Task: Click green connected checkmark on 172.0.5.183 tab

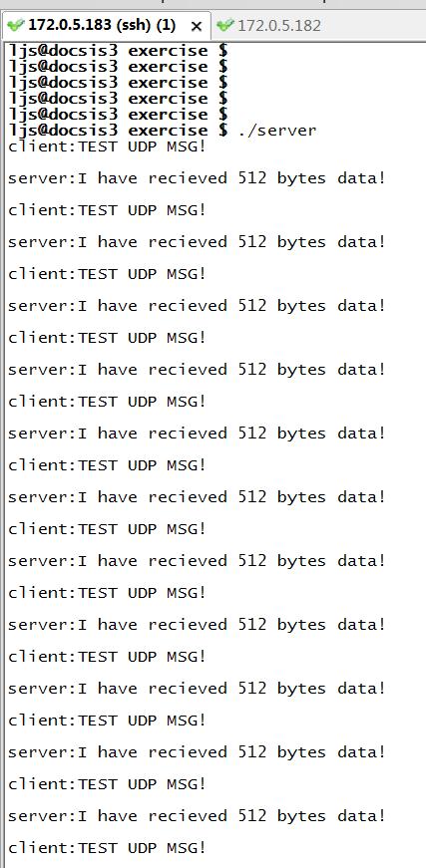Action: point(17,25)
